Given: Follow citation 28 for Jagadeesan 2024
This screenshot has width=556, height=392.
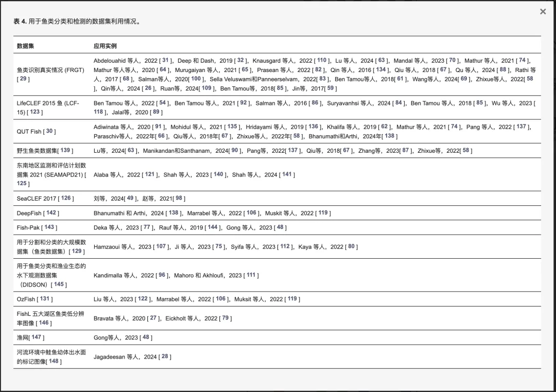Looking at the screenshot, I should [165, 356].
